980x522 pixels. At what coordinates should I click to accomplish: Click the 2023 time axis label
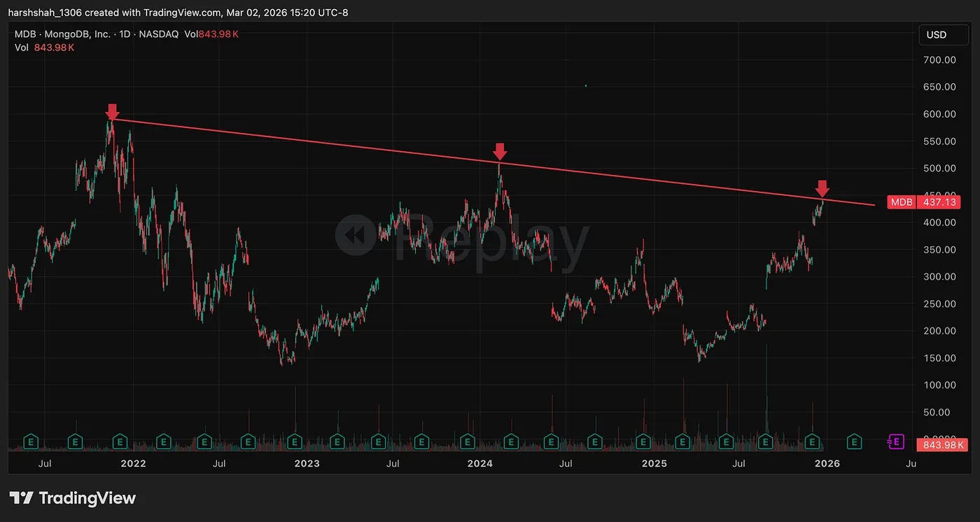307,463
